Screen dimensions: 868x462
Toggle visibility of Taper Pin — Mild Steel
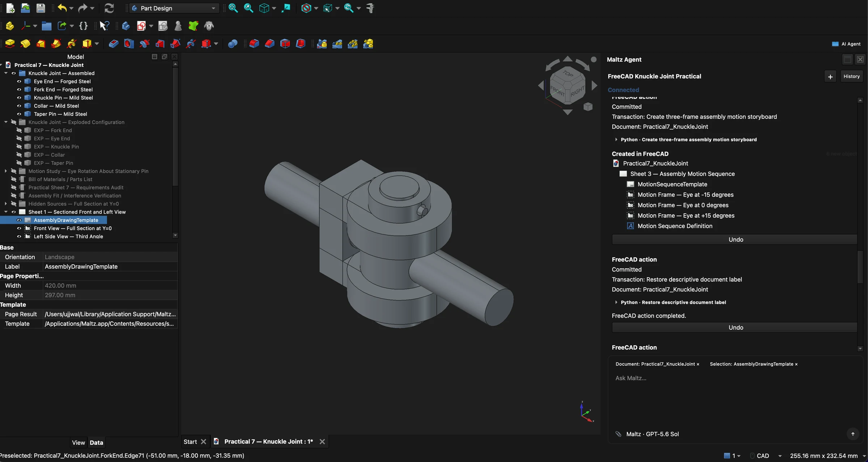tap(19, 114)
